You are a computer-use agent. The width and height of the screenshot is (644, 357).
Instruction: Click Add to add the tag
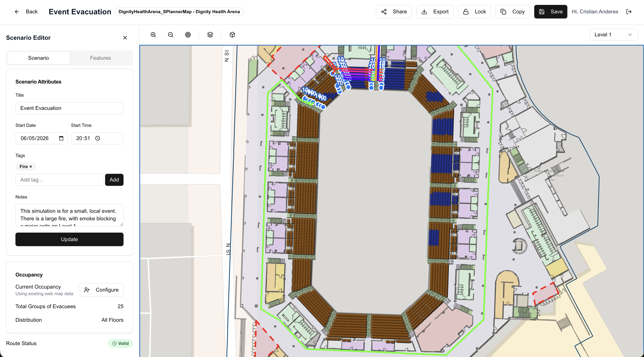tap(114, 180)
